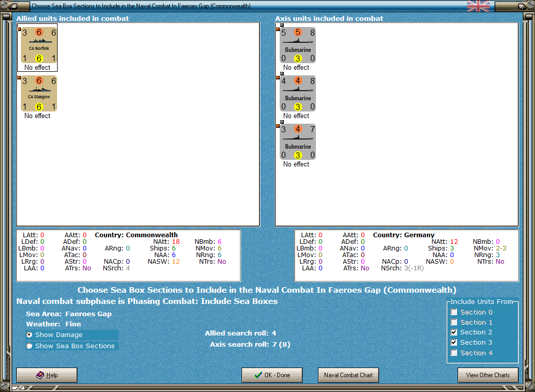Screen dimensions: 535x392
Task: Click the Weather: Fine label
Action: [53, 324]
